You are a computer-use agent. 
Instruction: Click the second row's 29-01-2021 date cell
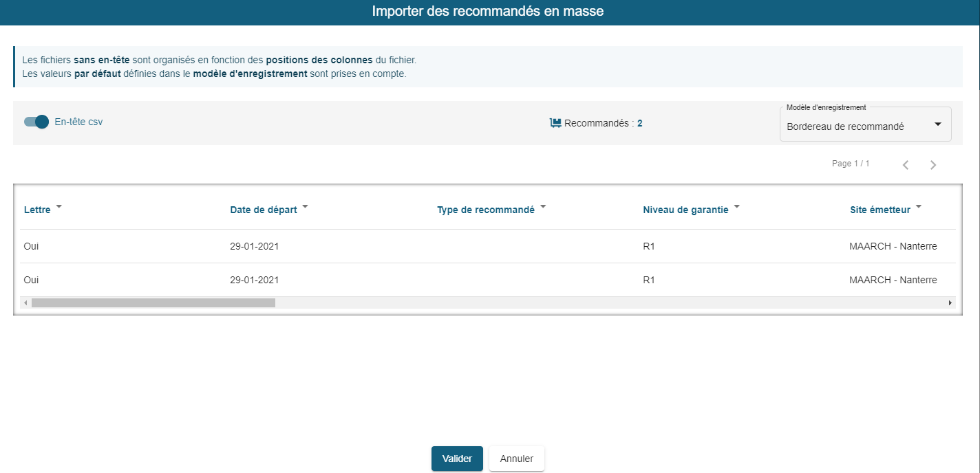[254, 280]
